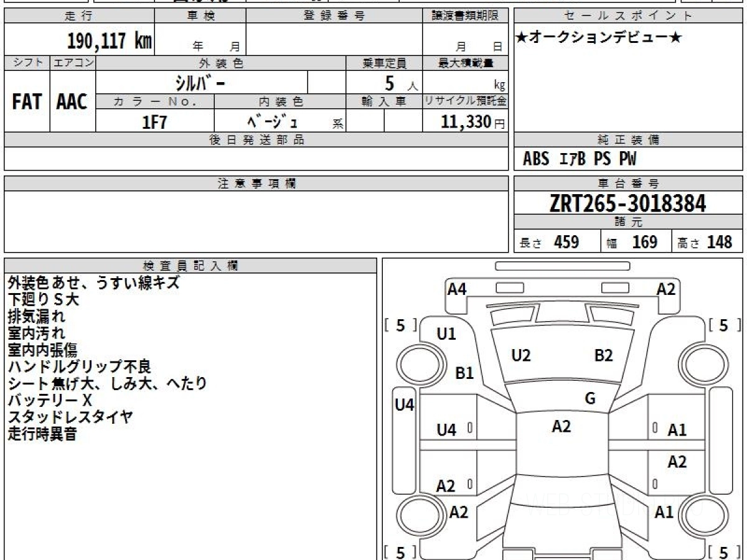
Task: Select the 乗車定員 header
Action: [x=384, y=63]
